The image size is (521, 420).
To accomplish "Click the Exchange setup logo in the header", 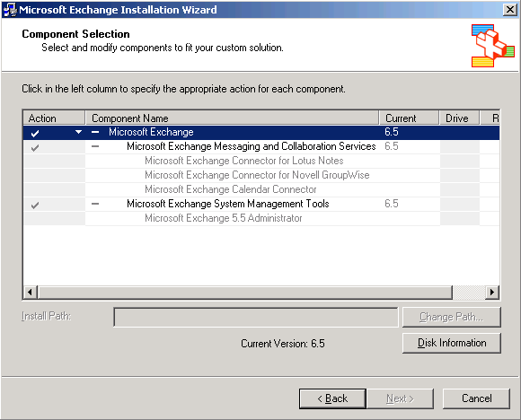I will point(493,46).
